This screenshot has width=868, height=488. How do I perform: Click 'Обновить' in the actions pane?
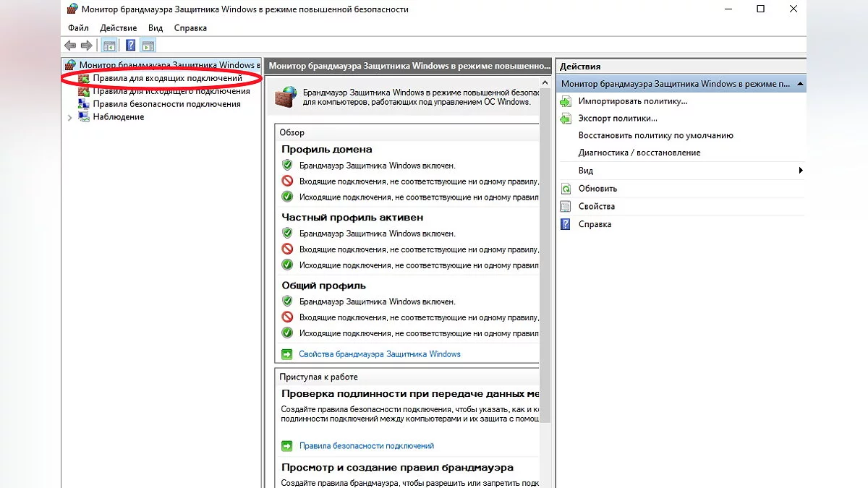(x=597, y=189)
